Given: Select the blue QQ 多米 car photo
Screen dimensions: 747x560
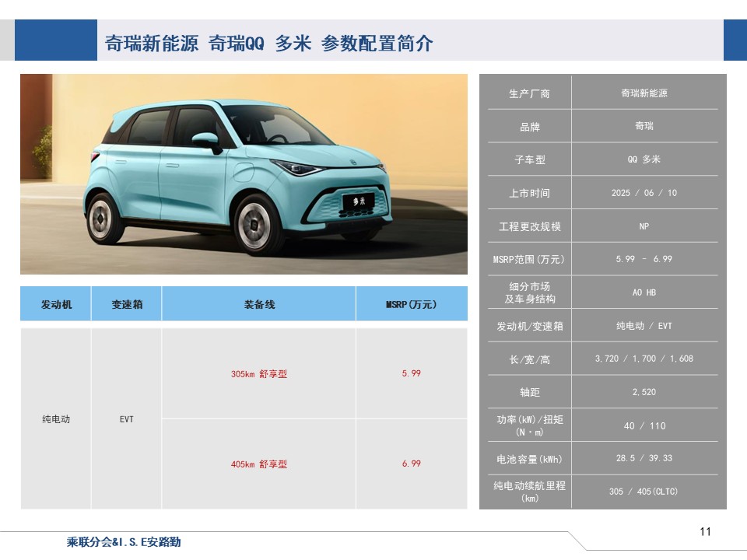Looking at the screenshot, I should [244, 173].
